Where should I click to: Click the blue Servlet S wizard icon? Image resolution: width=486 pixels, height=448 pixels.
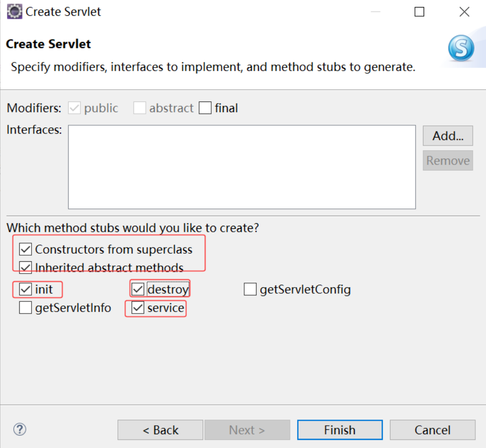point(461,48)
